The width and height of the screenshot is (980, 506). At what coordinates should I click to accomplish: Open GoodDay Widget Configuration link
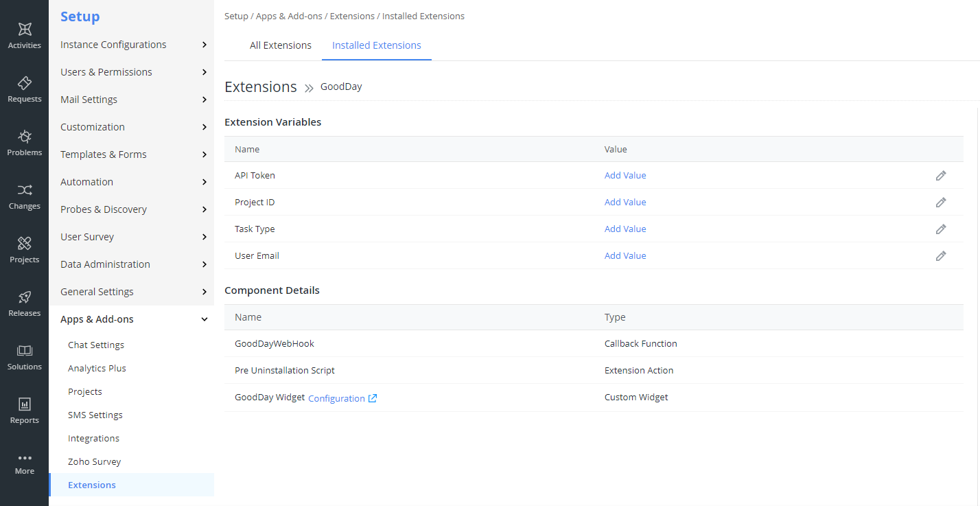[342, 399]
